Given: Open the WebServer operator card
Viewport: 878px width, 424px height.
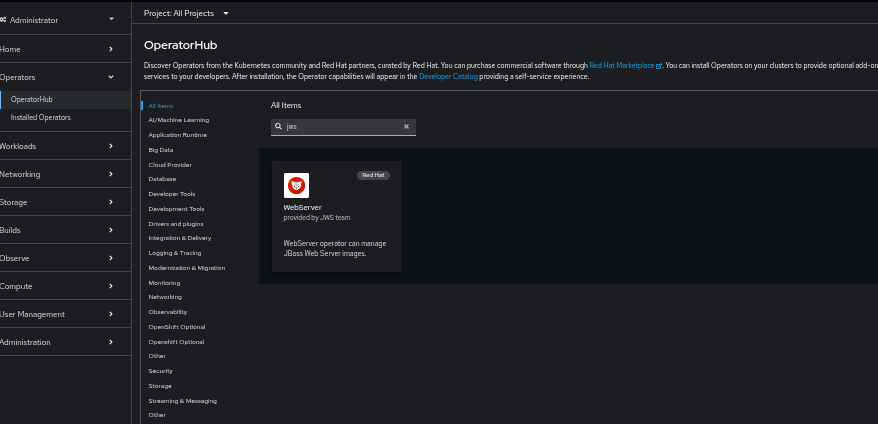Looking at the screenshot, I should click(337, 216).
